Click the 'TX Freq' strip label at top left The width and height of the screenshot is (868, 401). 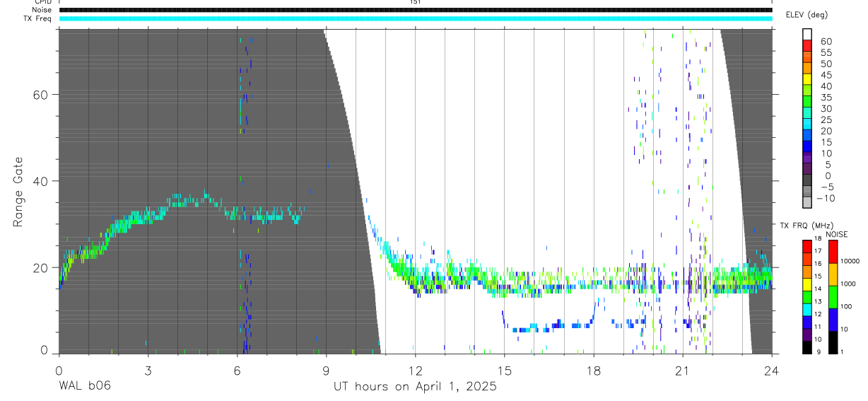[39, 18]
